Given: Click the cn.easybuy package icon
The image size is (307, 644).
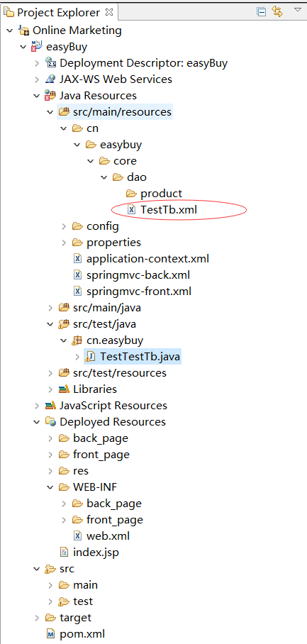Looking at the screenshot, I should pyautogui.click(x=78, y=340).
